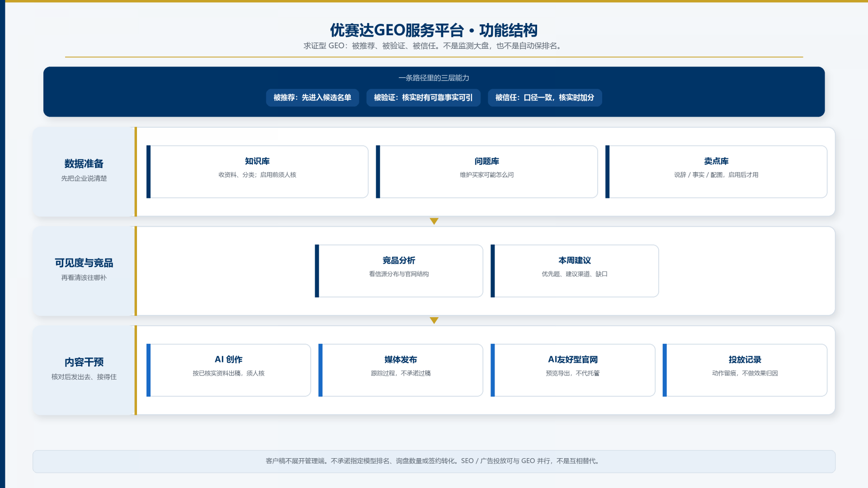868x488 pixels.
Task: Open the 卖点库 card
Action: (716, 172)
